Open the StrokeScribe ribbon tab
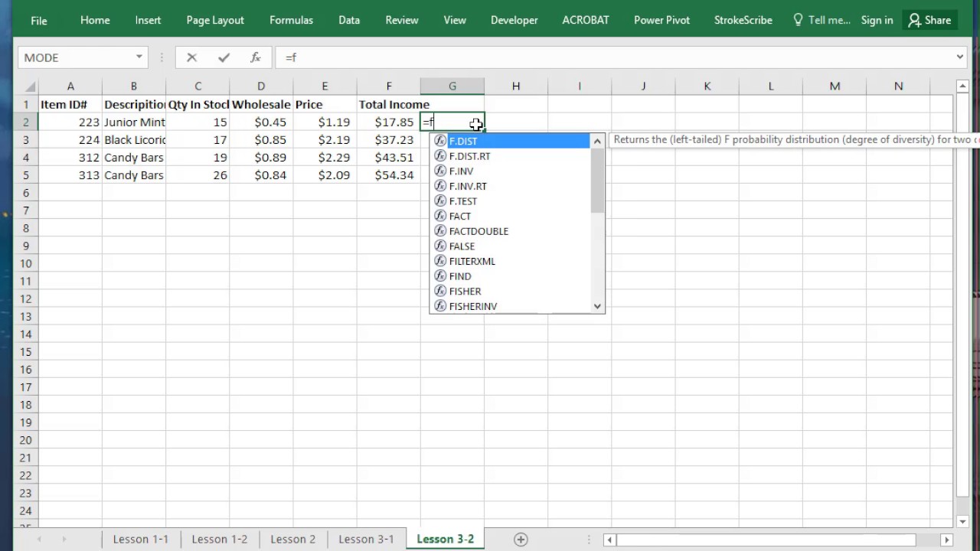The height and width of the screenshot is (551, 980). (743, 21)
